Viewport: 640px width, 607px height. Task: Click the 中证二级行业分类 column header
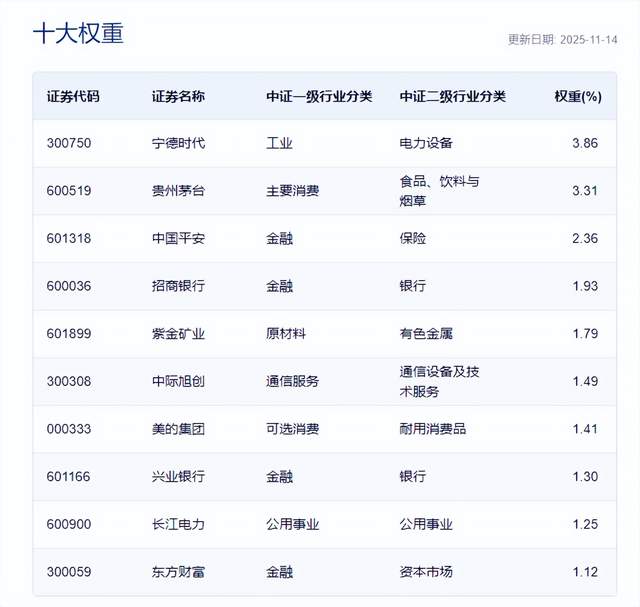(453, 96)
